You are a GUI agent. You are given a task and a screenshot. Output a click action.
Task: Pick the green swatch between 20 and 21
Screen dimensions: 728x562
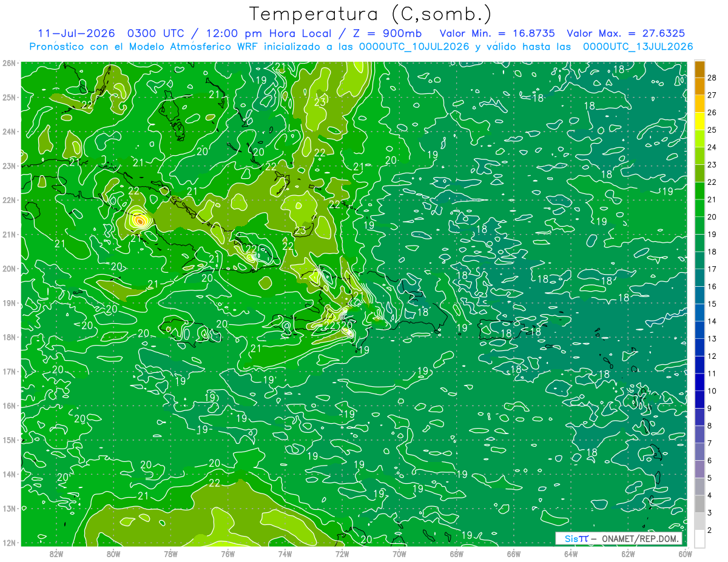pyautogui.click(x=699, y=209)
